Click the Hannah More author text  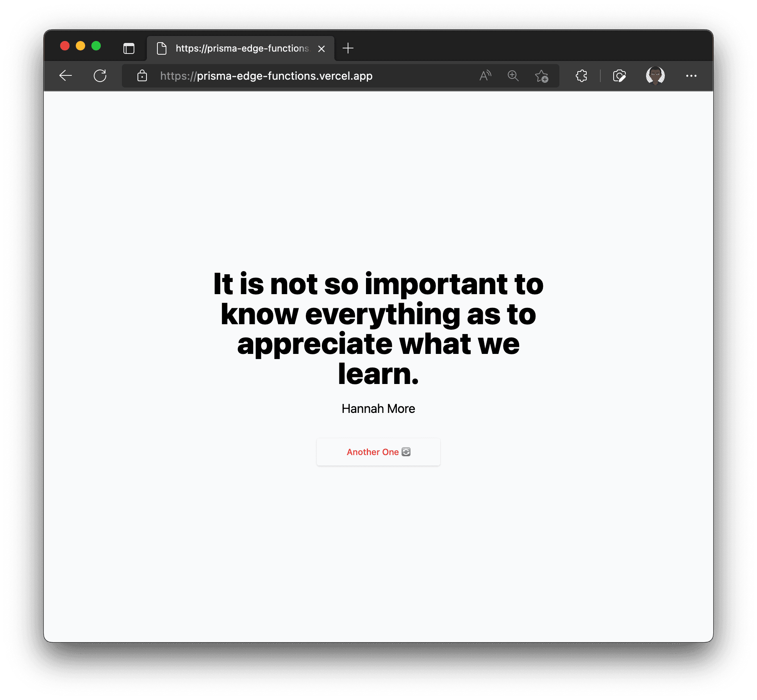(378, 409)
